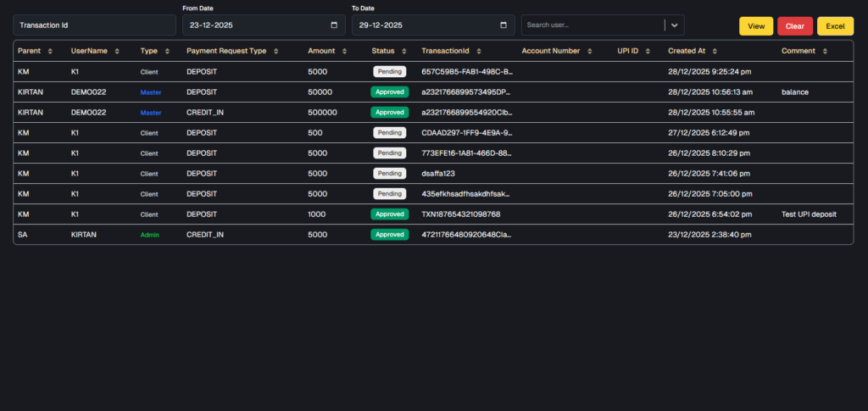Expand the Search user dropdown chevron

pyautogui.click(x=674, y=25)
